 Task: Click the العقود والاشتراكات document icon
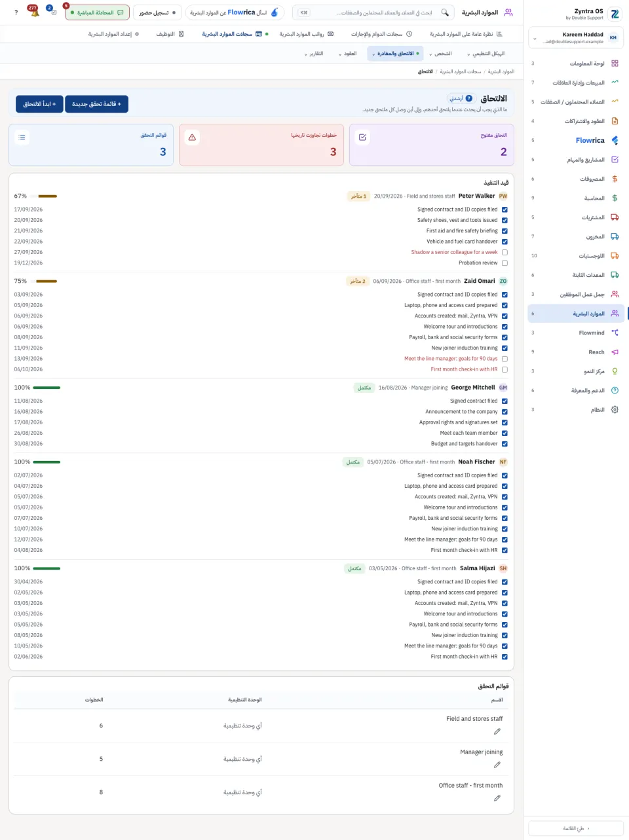615,121
